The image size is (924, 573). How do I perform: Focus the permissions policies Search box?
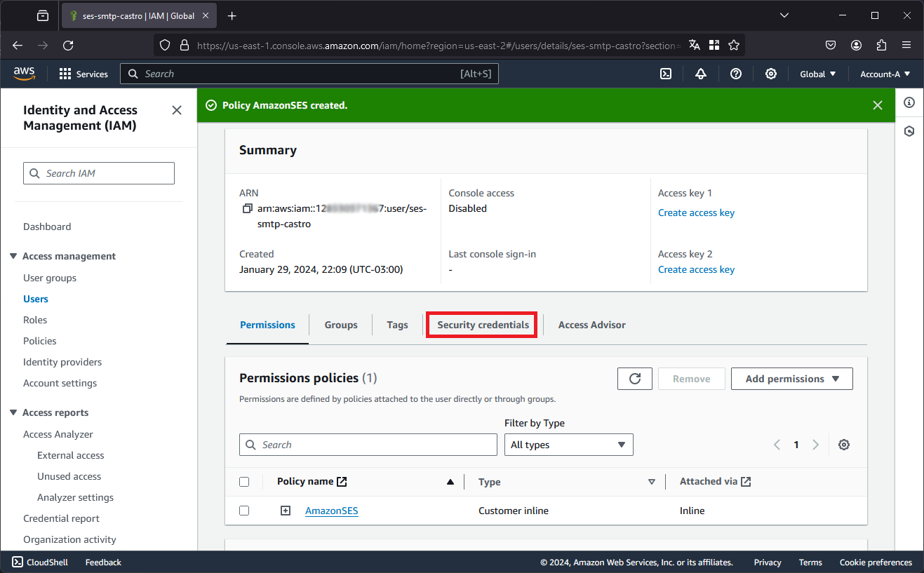[368, 445]
